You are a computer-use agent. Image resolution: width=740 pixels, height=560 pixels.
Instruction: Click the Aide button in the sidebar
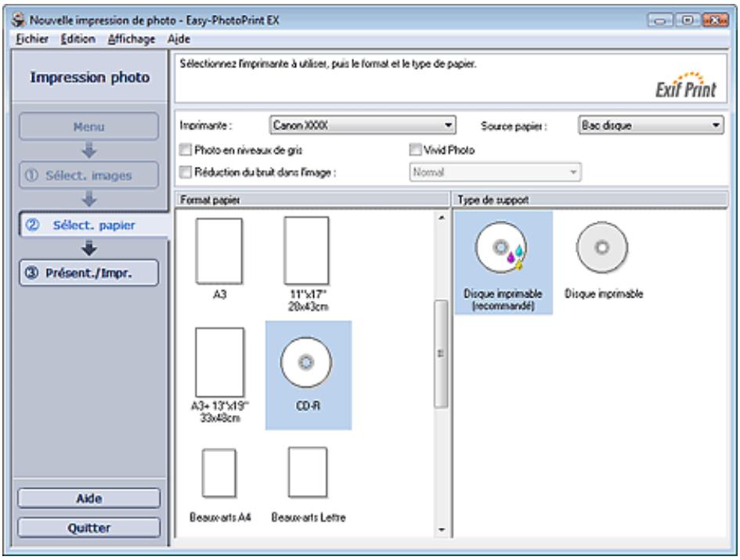[88, 499]
